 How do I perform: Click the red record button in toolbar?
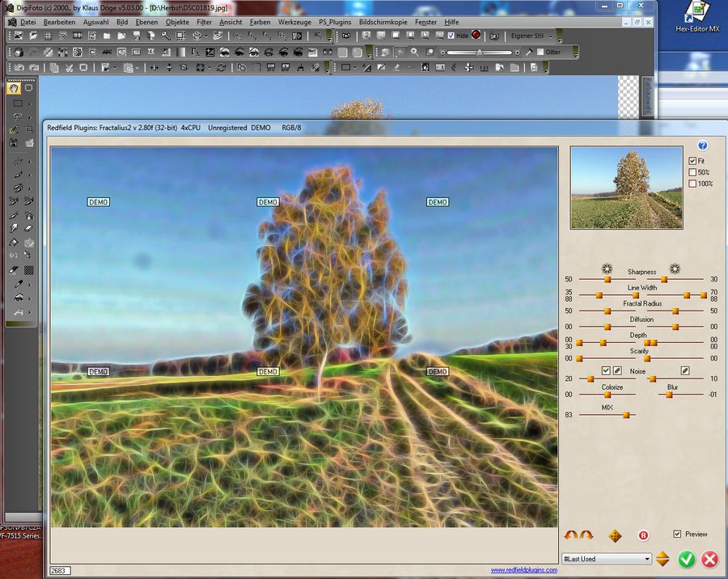pos(476,36)
